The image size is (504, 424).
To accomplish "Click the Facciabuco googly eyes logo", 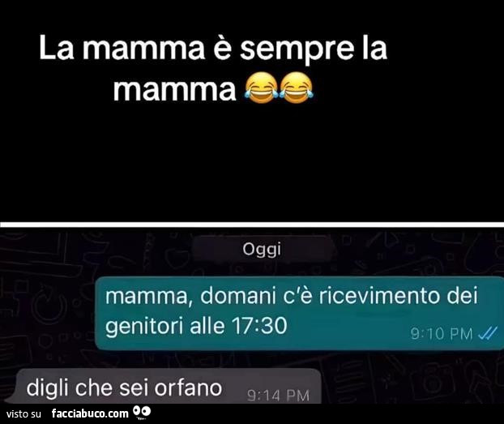I will click(x=142, y=413).
